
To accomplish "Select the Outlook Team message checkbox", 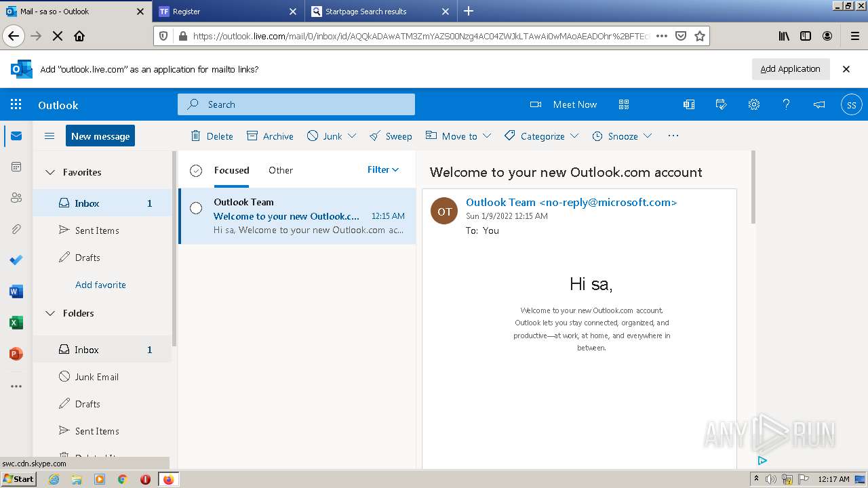I will tap(196, 208).
